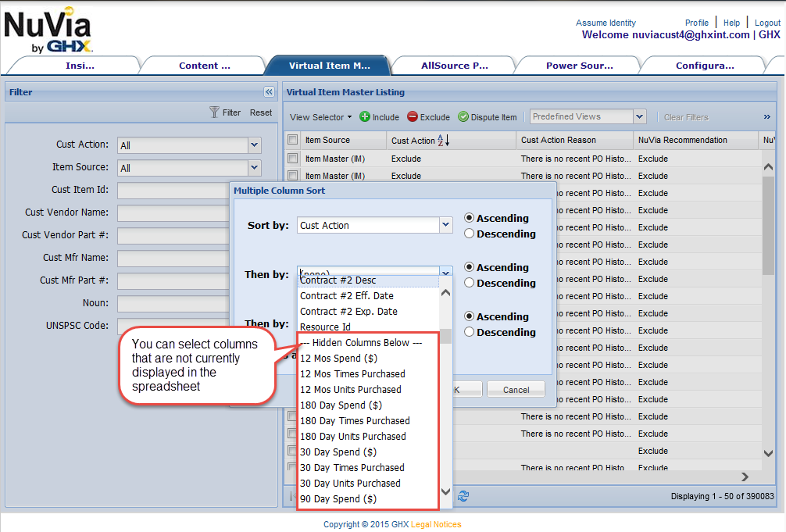The image size is (786, 532).
Task: Select Descending for first Then by
Action: [470, 282]
